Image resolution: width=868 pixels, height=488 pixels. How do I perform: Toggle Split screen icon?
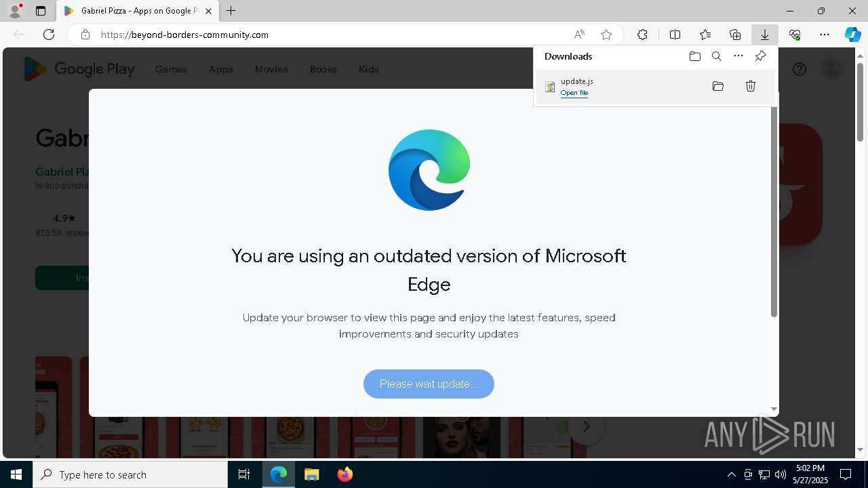coord(675,35)
